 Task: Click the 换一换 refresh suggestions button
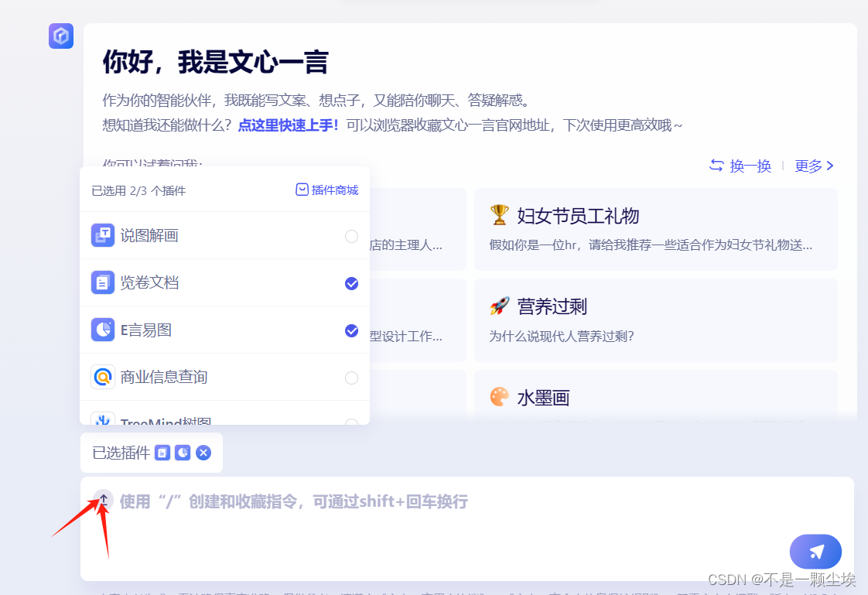point(740,166)
